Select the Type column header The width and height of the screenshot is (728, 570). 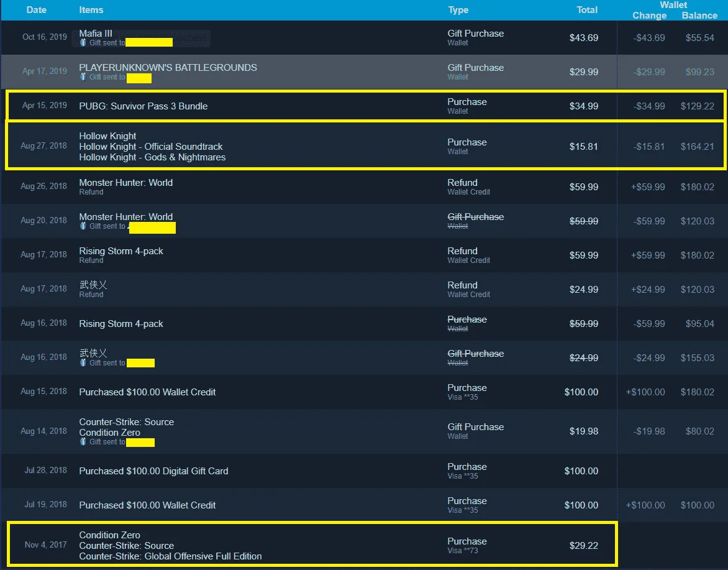(458, 10)
